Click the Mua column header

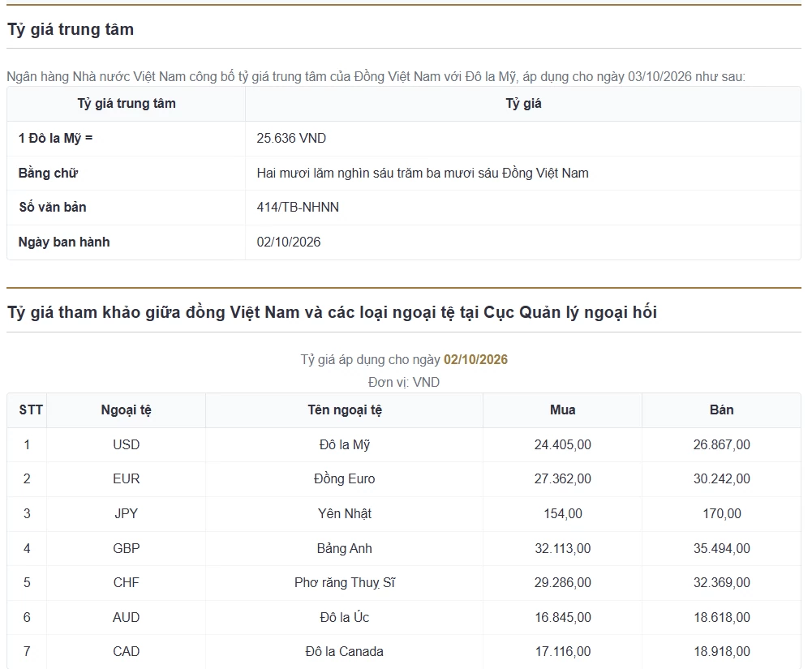[562, 410]
